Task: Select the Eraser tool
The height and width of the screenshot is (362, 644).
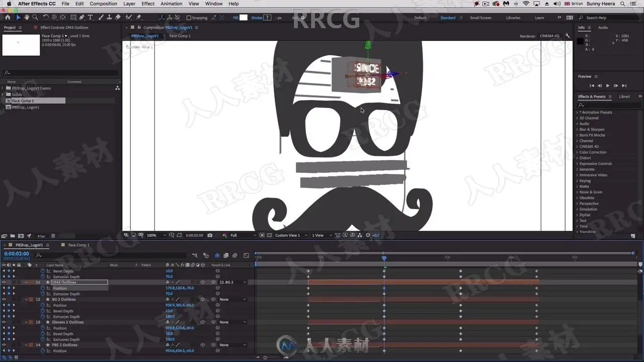Action: coord(118,18)
